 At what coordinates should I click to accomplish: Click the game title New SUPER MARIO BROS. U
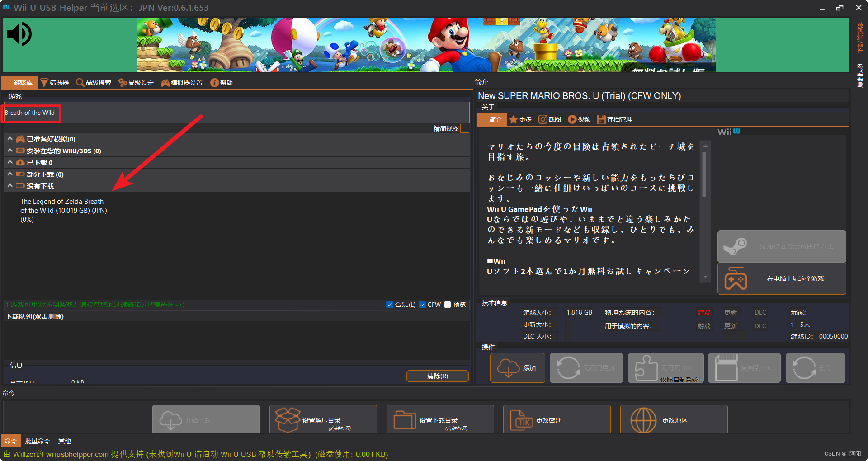[579, 96]
